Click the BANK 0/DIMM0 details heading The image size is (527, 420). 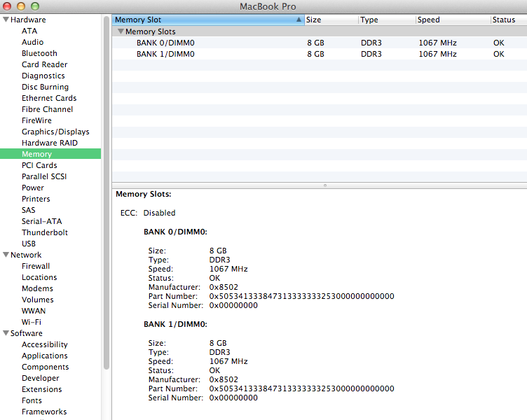175,232
